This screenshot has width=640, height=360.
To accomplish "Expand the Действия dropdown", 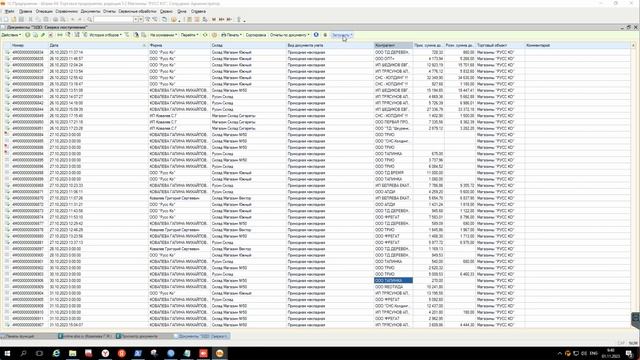I will pyautogui.click(x=11, y=35).
